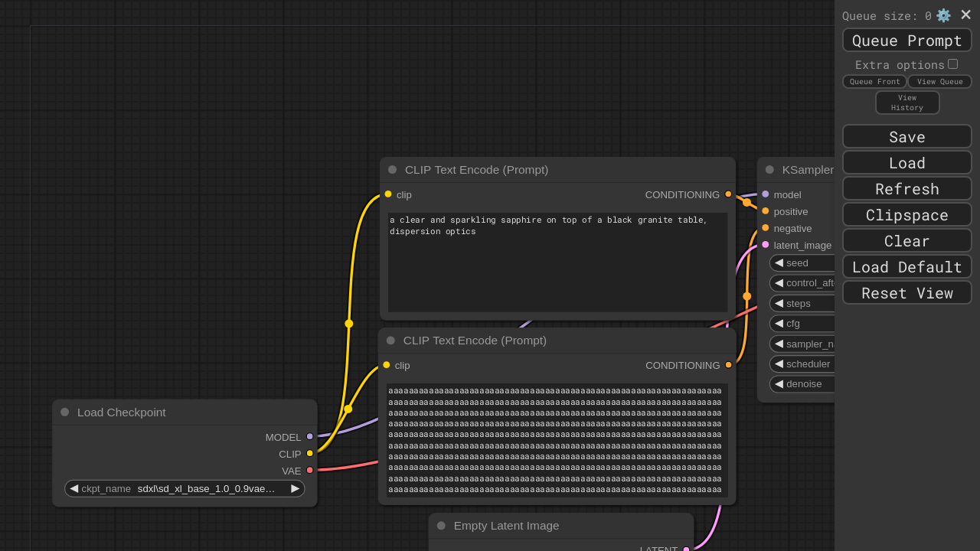Select next checkpoint with ckpt_name right arrow
Screen dimensions: 980x551
(295, 488)
